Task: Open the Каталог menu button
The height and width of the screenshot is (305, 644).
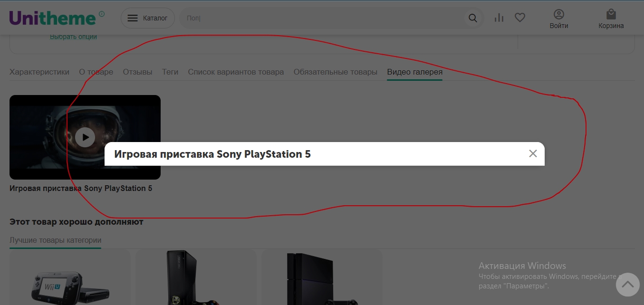Action: (147, 18)
